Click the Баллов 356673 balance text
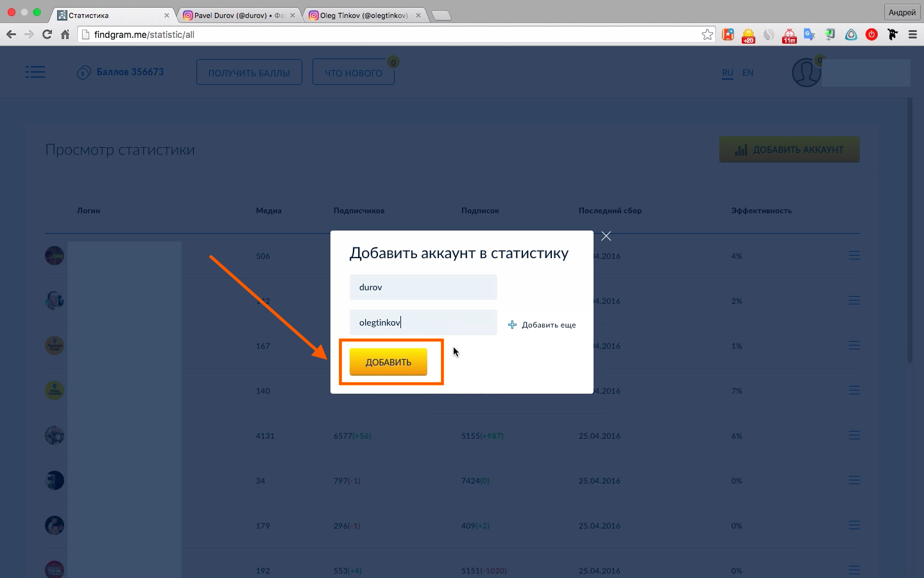This screenshot has width=924, height=578. (130, 72)
